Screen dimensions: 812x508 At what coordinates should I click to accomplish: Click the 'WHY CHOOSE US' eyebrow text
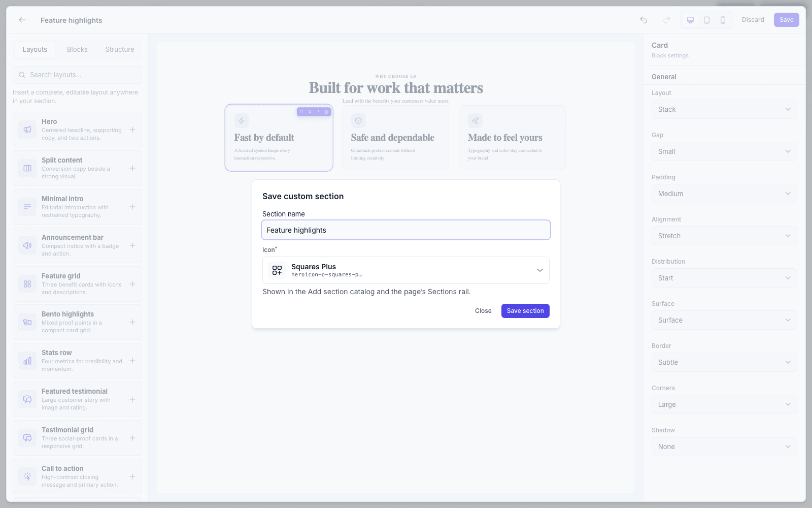pyautogui.click(x=396, y=76)
